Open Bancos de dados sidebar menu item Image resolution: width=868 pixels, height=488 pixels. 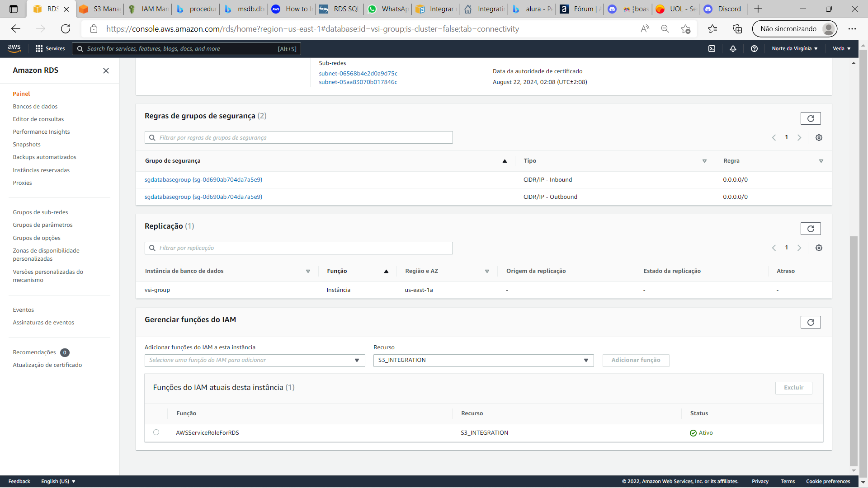pyautogui.click(x=34, y=106)
